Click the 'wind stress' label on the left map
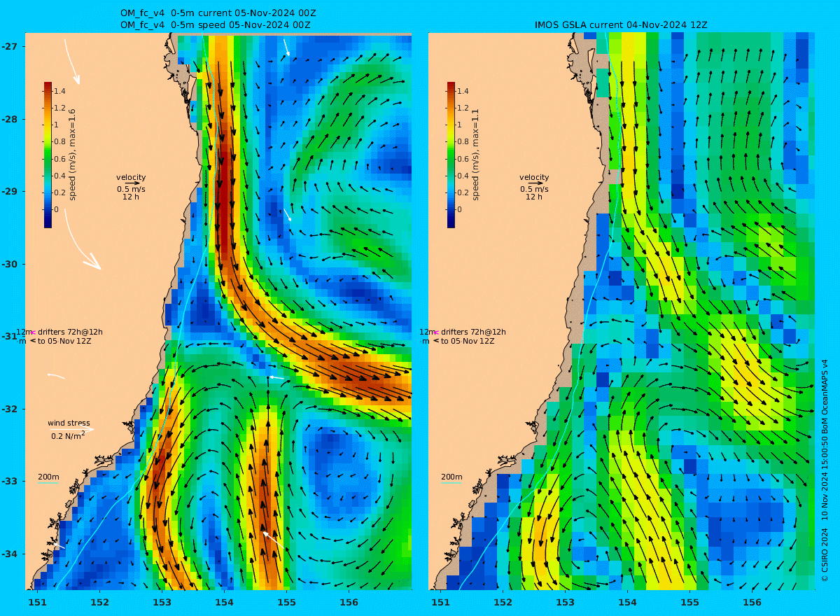840x616 pixels. (x=69, y=423)
